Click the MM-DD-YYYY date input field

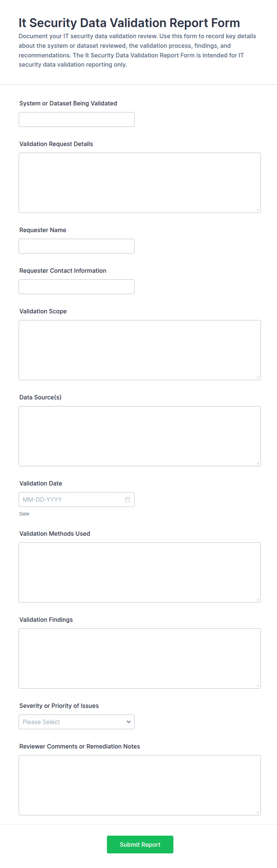pyautogui.click(x=77, y=499)
